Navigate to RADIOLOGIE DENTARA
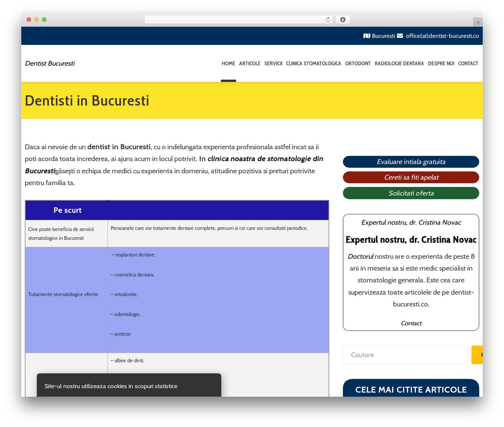 [x=399, y=63]
